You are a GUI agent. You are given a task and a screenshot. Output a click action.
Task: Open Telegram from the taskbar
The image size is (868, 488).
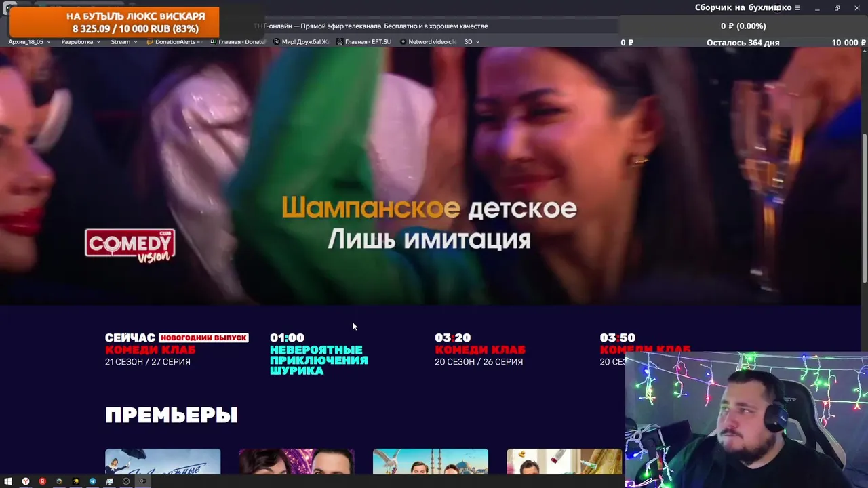(93, 481)
